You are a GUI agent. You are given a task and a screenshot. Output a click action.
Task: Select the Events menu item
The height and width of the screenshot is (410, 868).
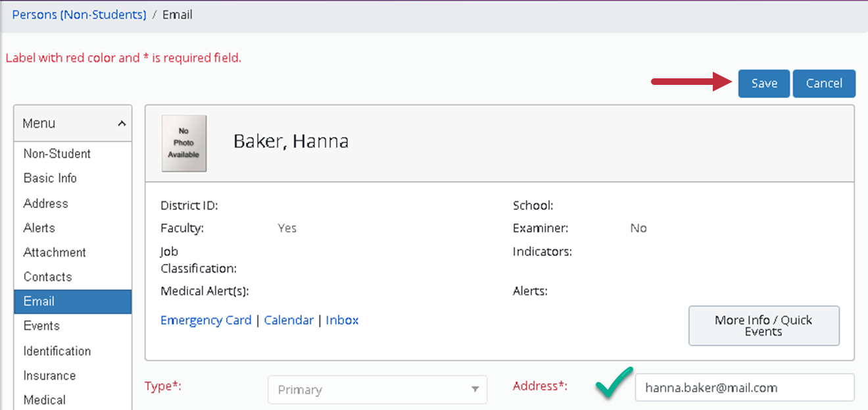coord(41,326)
